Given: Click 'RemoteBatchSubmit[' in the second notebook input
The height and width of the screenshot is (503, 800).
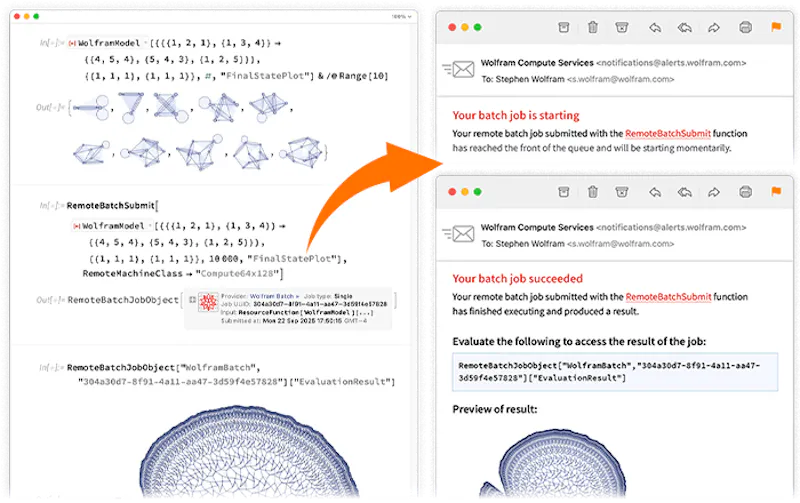Looking at the screenshot, I should [x=112, y=206].
